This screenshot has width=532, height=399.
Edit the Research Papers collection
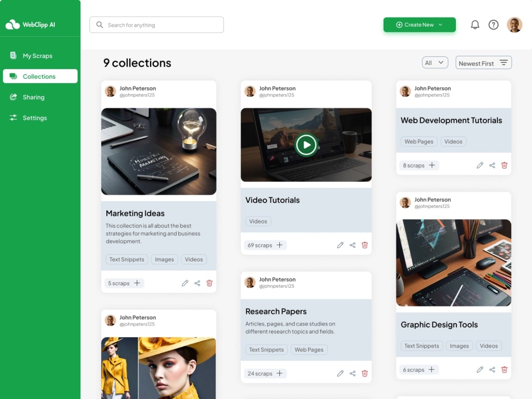point(340,373)
